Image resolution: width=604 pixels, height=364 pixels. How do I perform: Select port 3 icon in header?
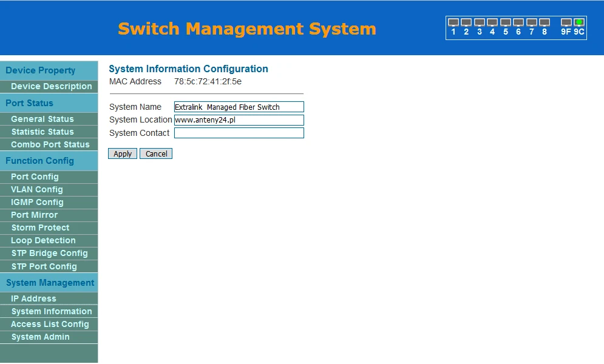(x=479, y=22)
